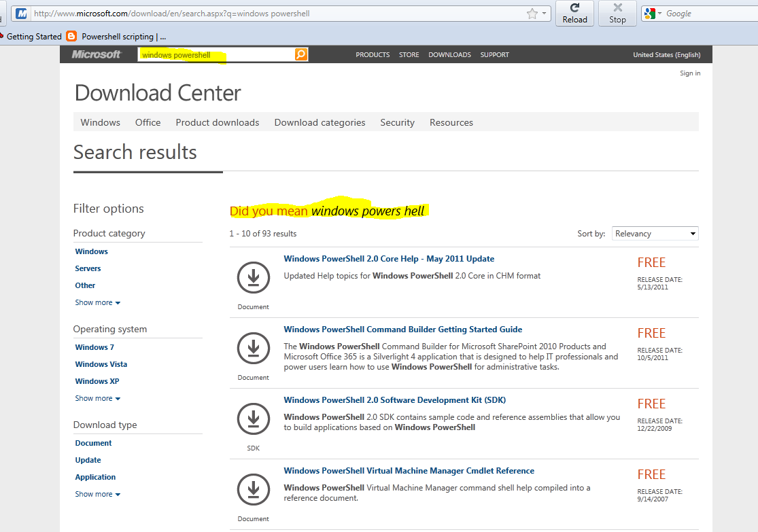Open the Windows PowerShell 2.0 SDK link
Image resolution: width=758 pixels, height=532 pixels.
tap(394, 400)
